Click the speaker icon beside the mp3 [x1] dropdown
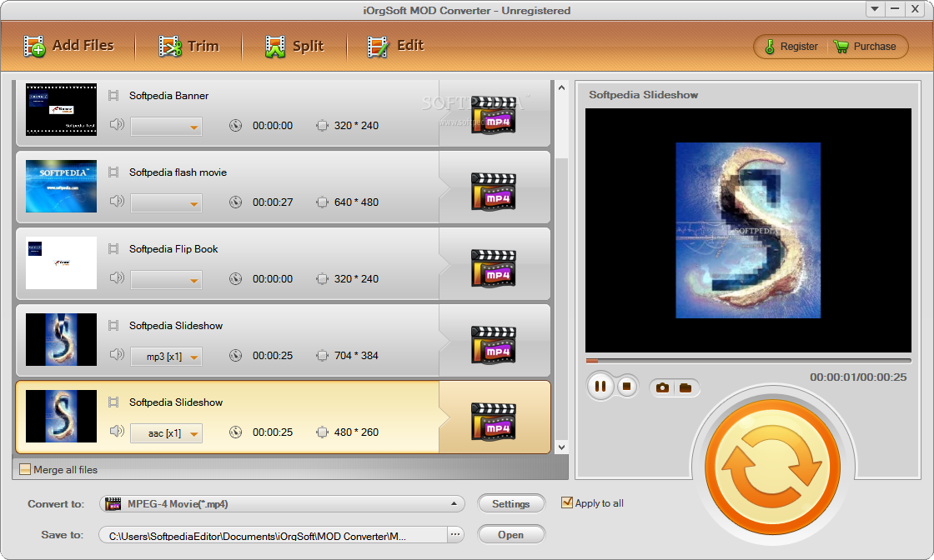The height and width of the screenshot is (560, 934). (x=117, y=355)
